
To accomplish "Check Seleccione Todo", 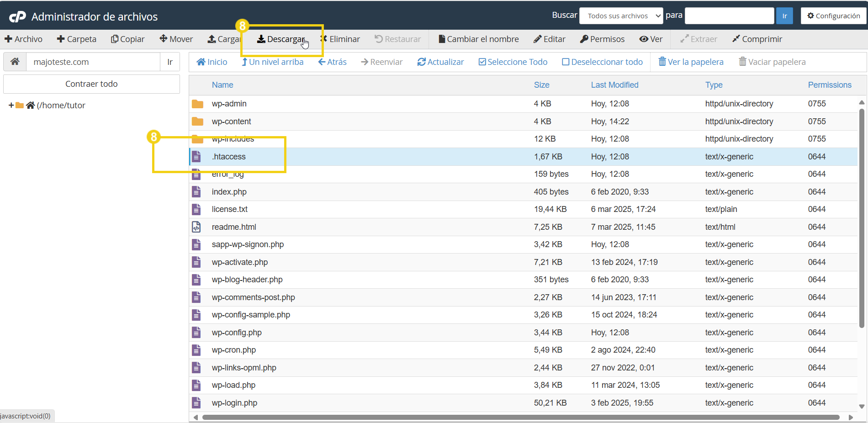I will (x=513, y=62).
